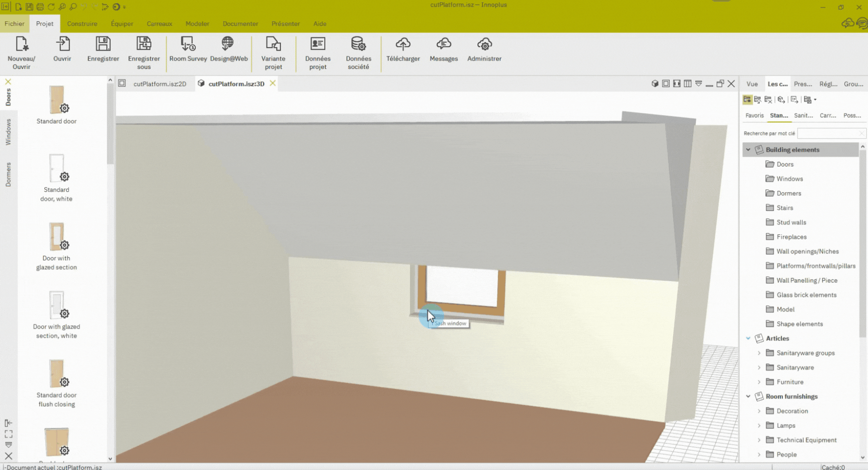Open the Carreaux ribbon tab
The image size is (868, 470).
[159, 24]
